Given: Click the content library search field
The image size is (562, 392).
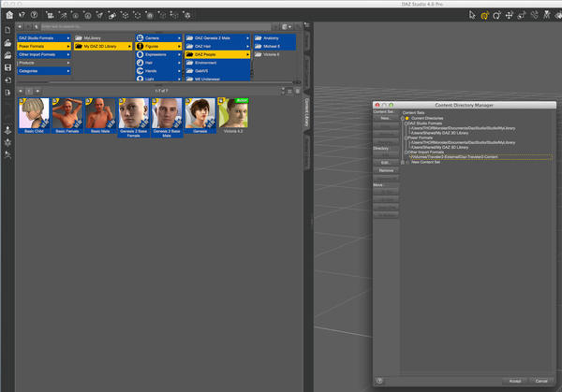Looking at the screenshot, I should click(156, 26).
